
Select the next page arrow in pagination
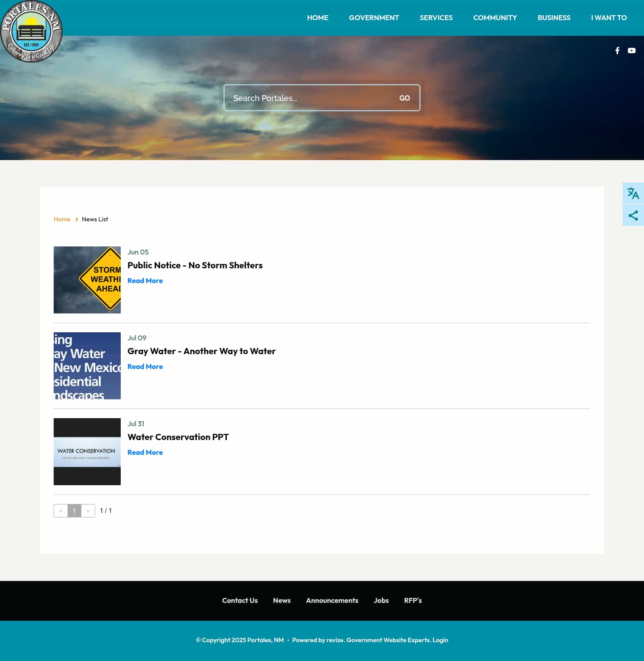(x=88, y=510)
